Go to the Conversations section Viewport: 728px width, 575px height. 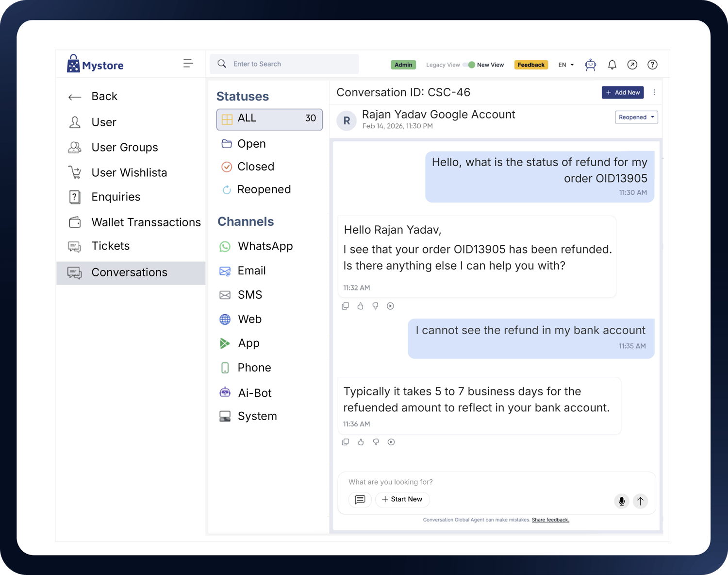[129, 272]
